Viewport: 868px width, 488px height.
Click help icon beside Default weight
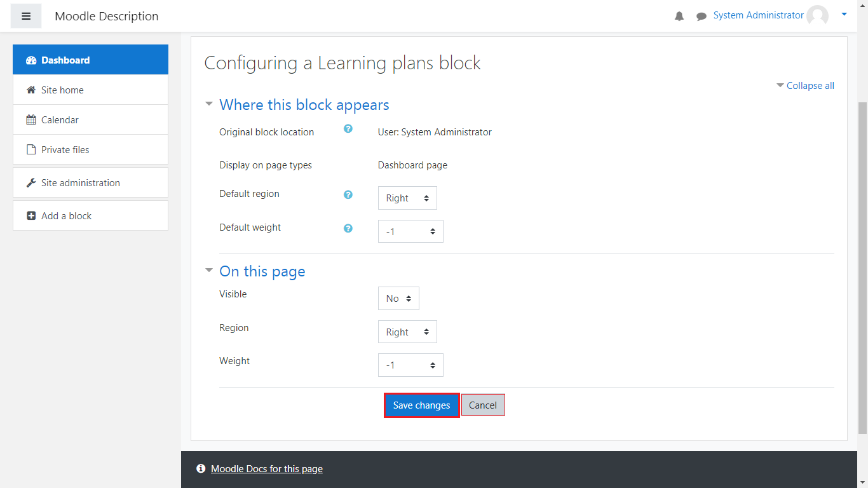(x=348, y=228)
